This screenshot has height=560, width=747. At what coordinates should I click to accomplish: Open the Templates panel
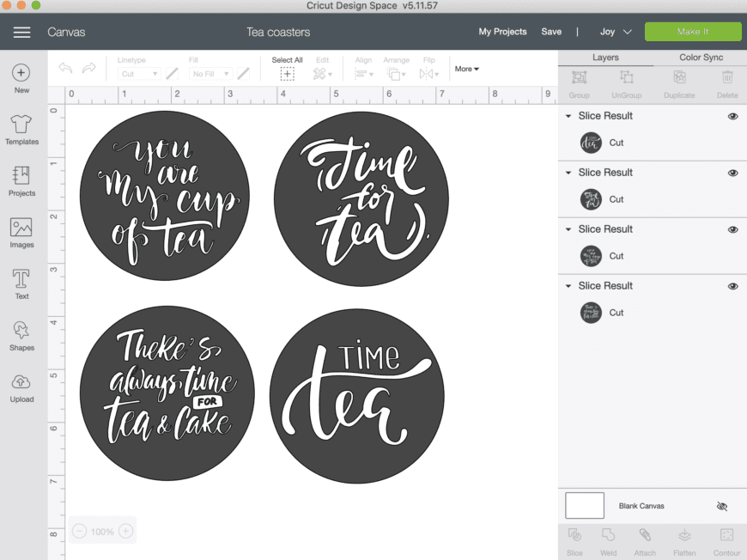[x=21, y=130]
